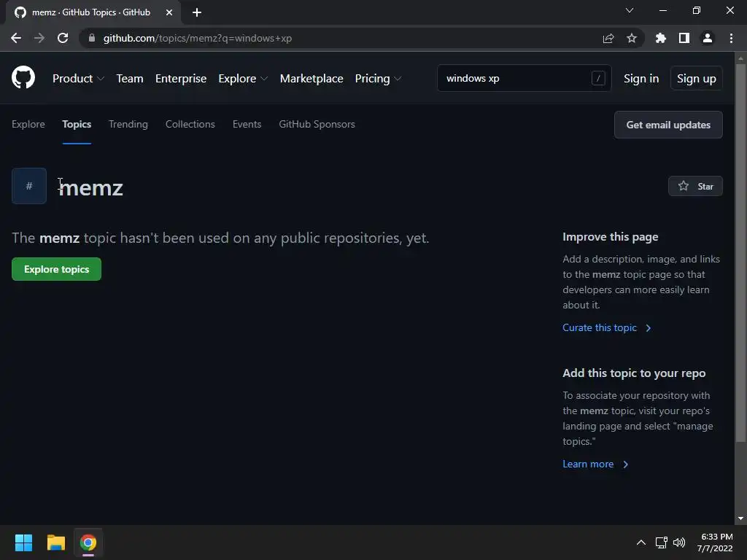Image resolution: width=747 pixels, height=560 pixels.
Task: Open Windows Start menu
Action: 23,542
